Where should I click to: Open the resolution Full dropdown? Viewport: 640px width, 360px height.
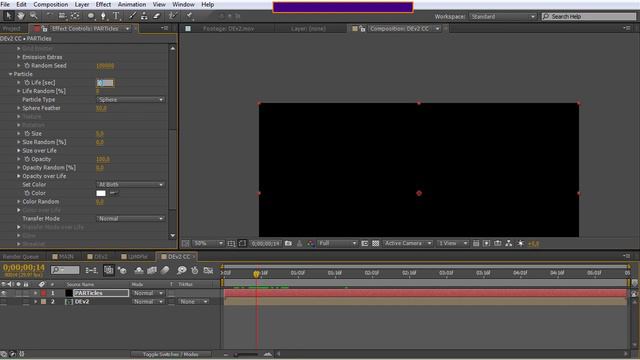tap(338, 243)
